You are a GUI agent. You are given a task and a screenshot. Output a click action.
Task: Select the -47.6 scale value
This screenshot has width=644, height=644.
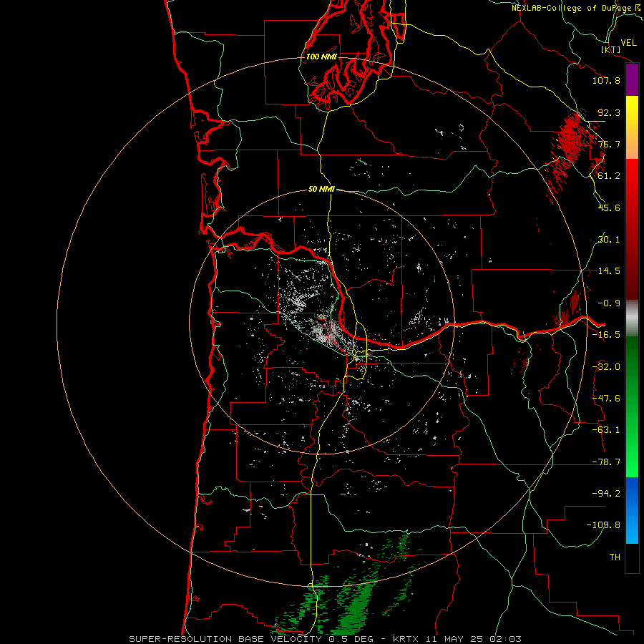point(606,399)
